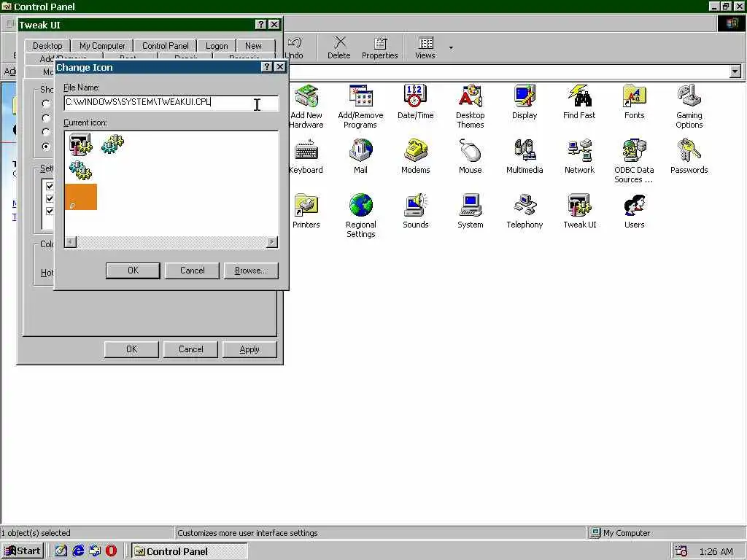
Task: Open the Fonts folder icon
Action: point(634,101)
